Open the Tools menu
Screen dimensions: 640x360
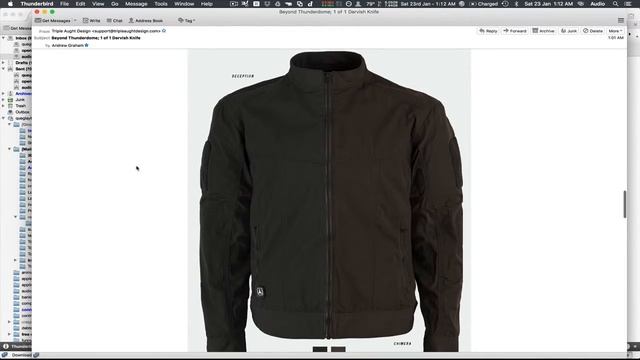161,4
